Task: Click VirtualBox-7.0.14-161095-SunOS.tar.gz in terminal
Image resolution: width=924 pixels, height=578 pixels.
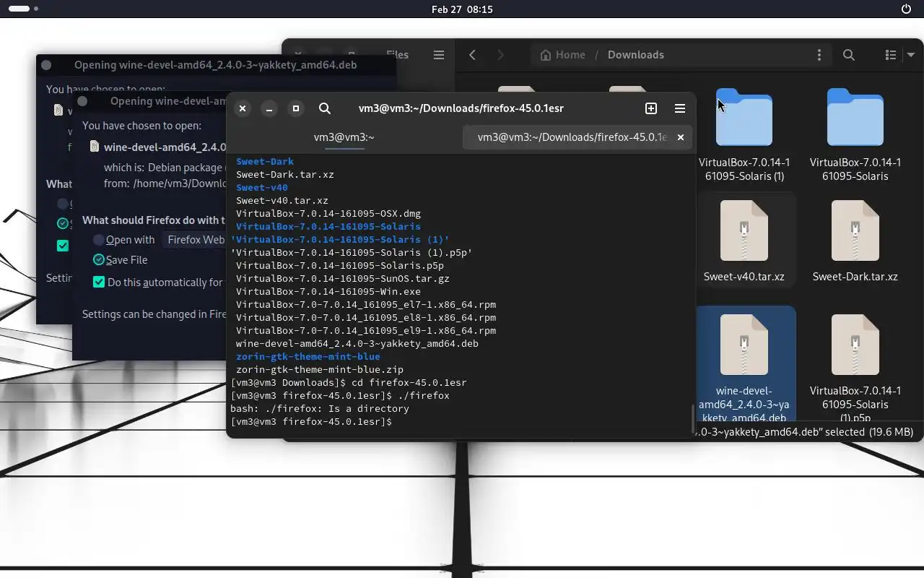Action: pyautogui.click(x=343, y=279)
